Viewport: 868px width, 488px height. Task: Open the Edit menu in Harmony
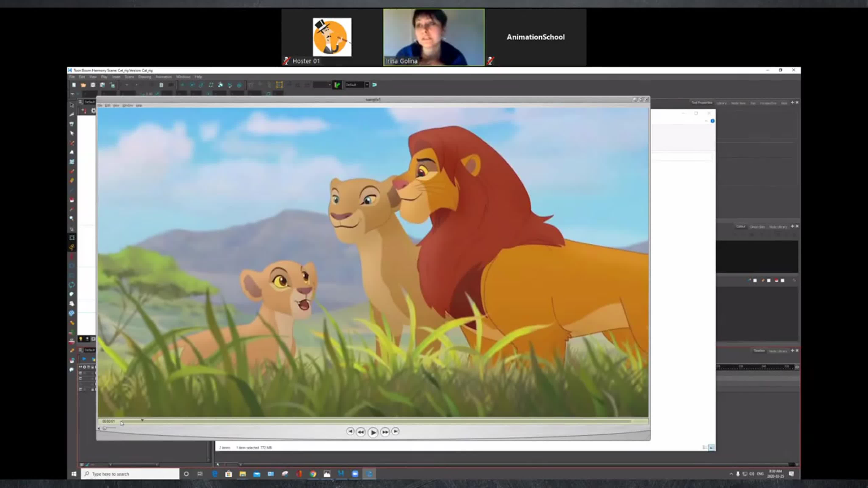click(82, 77)
